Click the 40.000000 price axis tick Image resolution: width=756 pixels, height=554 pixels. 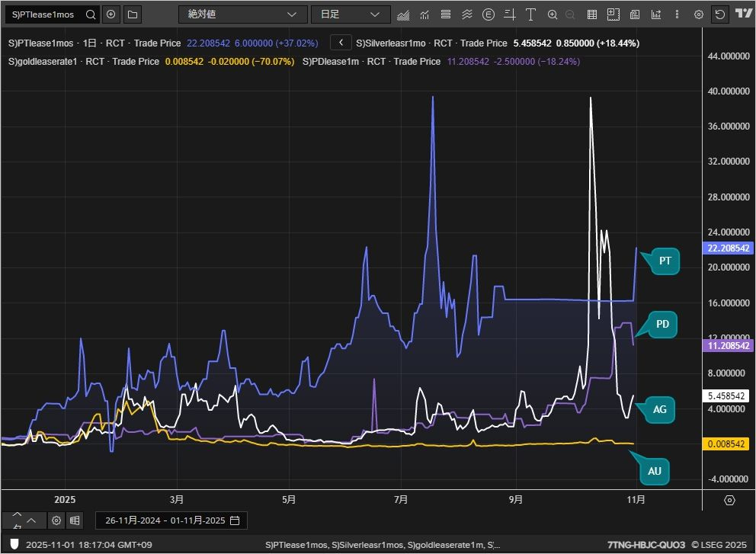[729, 91]
